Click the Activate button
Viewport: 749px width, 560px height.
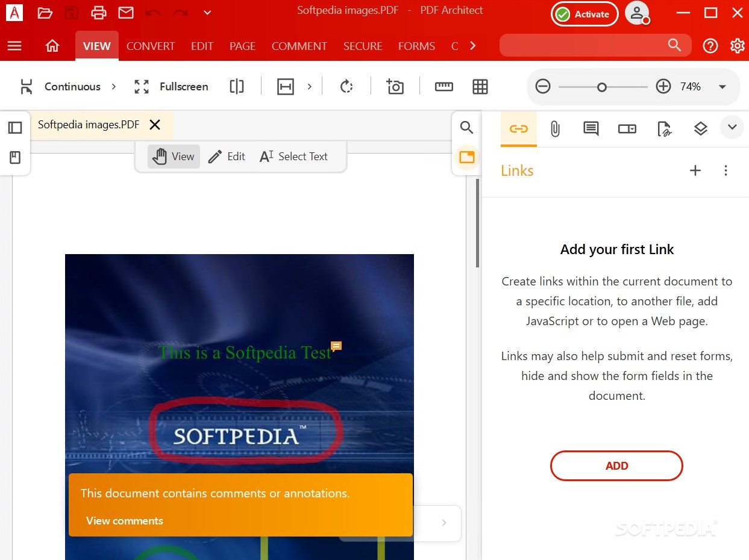coord(584,14)
